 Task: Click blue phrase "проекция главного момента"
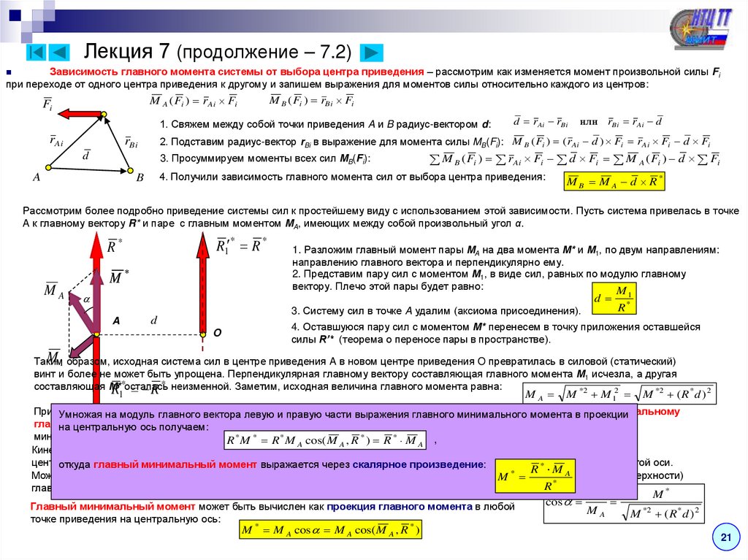click(x=400, y=507)
